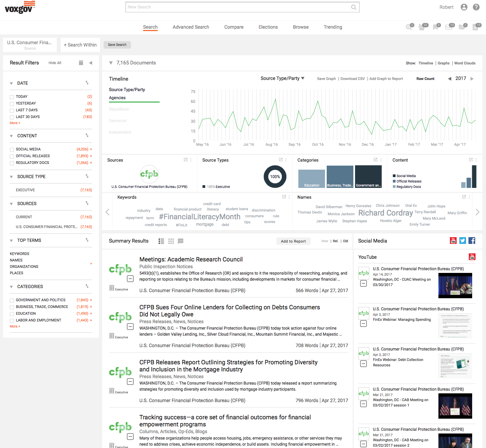Click Add to Report button

point(293,241)
